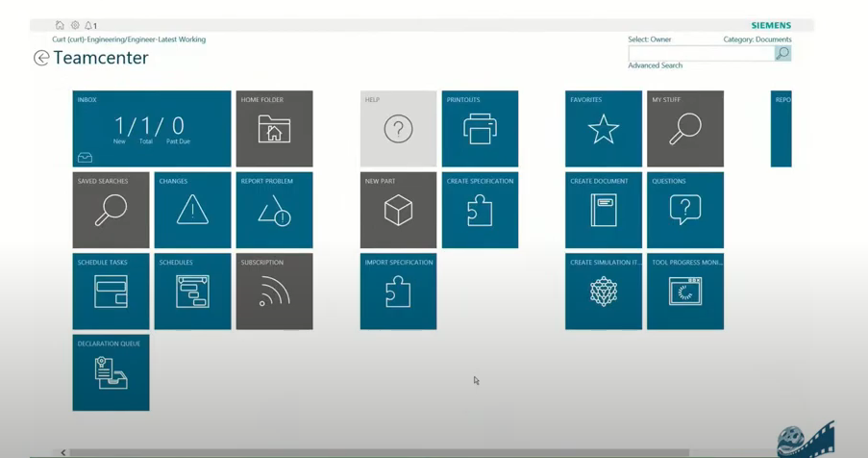Change the Category: Documents search option
This screenshot has width=868, height=458.
(x=757, y=39)
